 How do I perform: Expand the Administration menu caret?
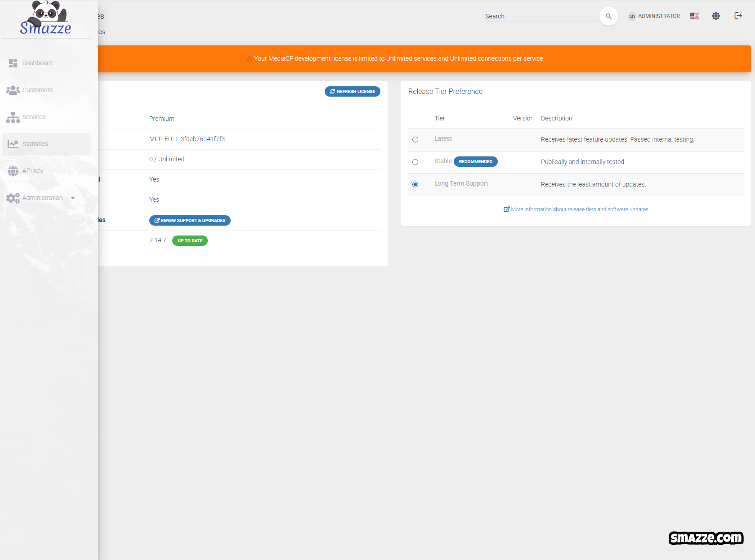click(x=73, y=198)
